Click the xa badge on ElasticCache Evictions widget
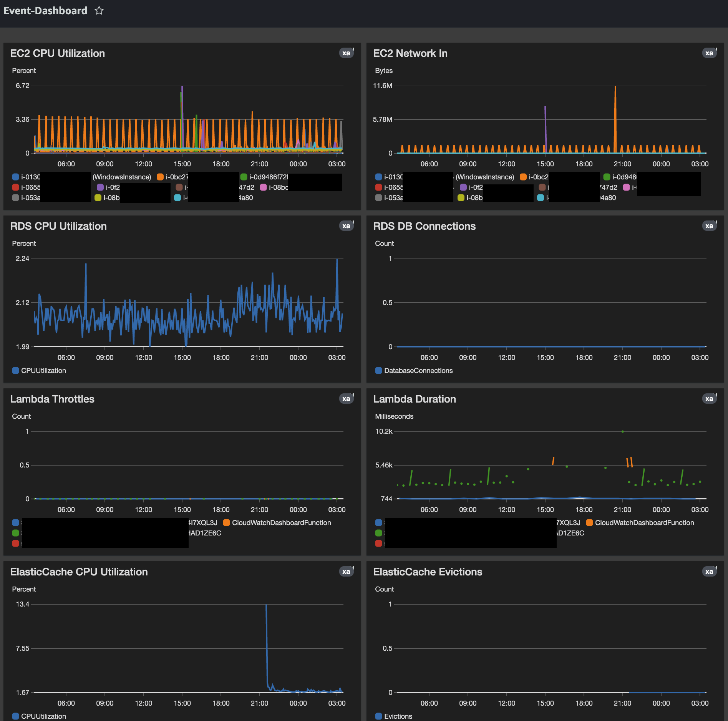 pyautogui.click(x=710, y=571)
